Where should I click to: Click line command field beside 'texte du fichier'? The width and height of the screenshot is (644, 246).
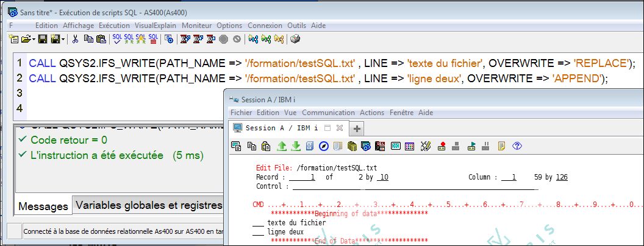(x=258, y=223)
